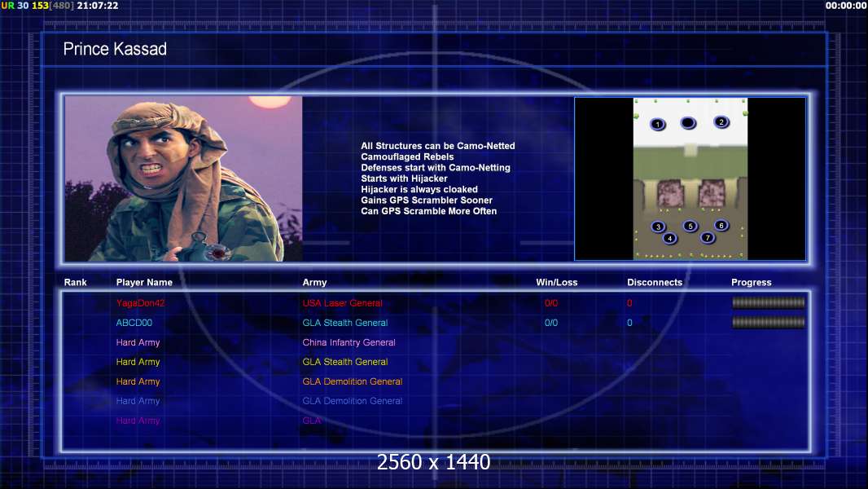This screenshot has width=868, height=489.
Task: Click USA Laser General army entry
Action: point(342,303)
